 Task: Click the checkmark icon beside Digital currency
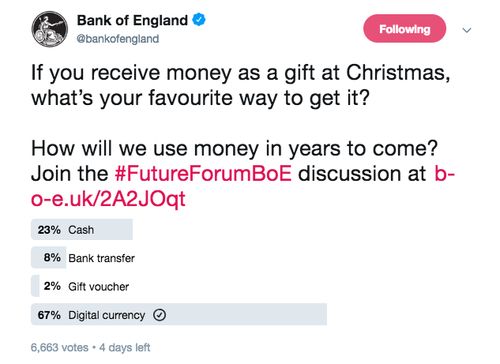[x=160, y=315]
